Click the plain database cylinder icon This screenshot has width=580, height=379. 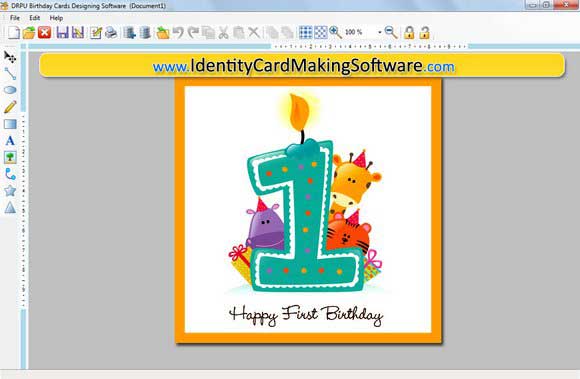coord(145,33)
